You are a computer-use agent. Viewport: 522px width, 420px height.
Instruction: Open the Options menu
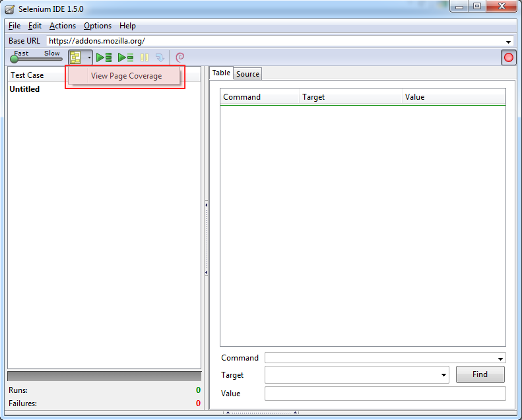point(98,26)
